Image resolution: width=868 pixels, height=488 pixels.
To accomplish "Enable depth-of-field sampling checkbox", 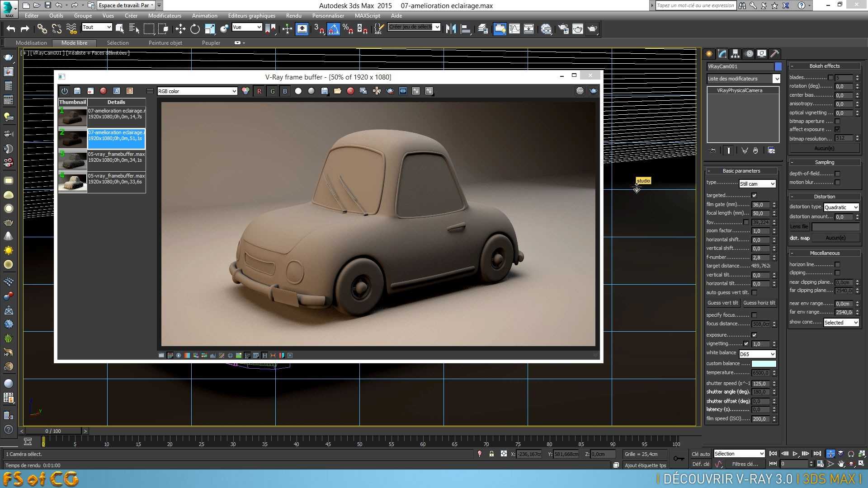I will pyautogui.click(x=837, y=174).
